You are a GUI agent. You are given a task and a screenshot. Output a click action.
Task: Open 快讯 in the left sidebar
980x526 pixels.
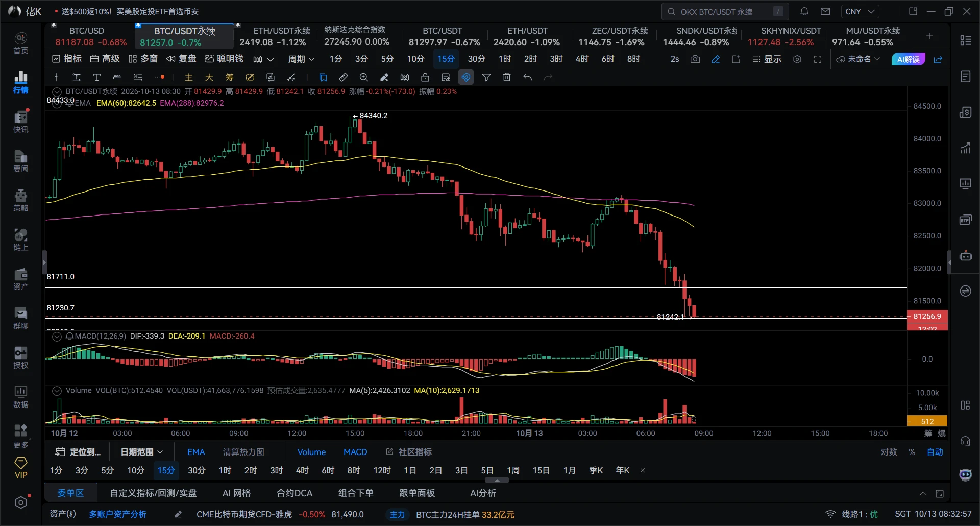point(21,122)
